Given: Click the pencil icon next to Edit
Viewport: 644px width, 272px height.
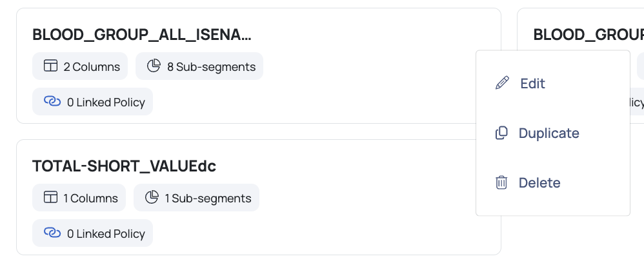Looking at the screenshot, I should [x=502, y=83].
